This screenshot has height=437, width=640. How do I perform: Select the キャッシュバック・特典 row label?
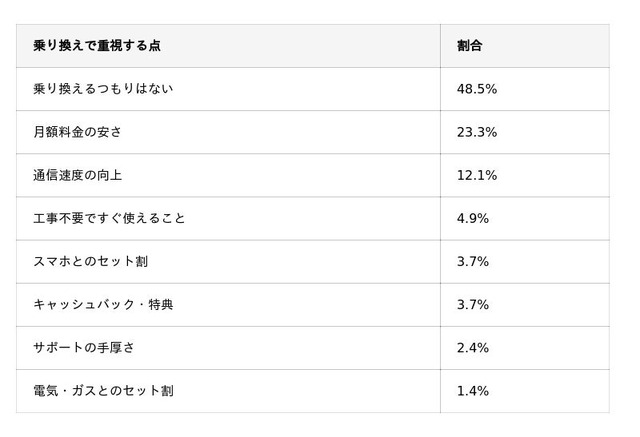[103, 305]
